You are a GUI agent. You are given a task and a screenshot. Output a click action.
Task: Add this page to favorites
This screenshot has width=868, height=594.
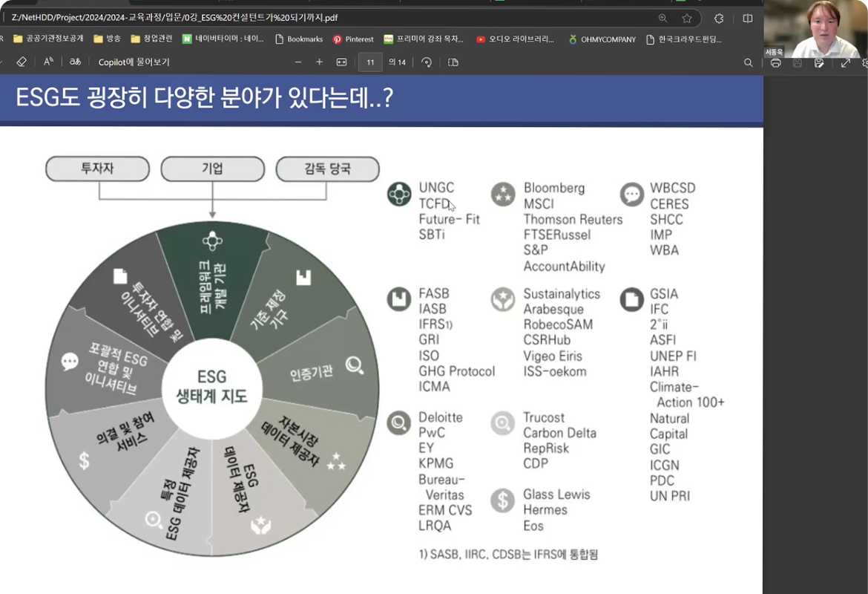tap(687, 19)
